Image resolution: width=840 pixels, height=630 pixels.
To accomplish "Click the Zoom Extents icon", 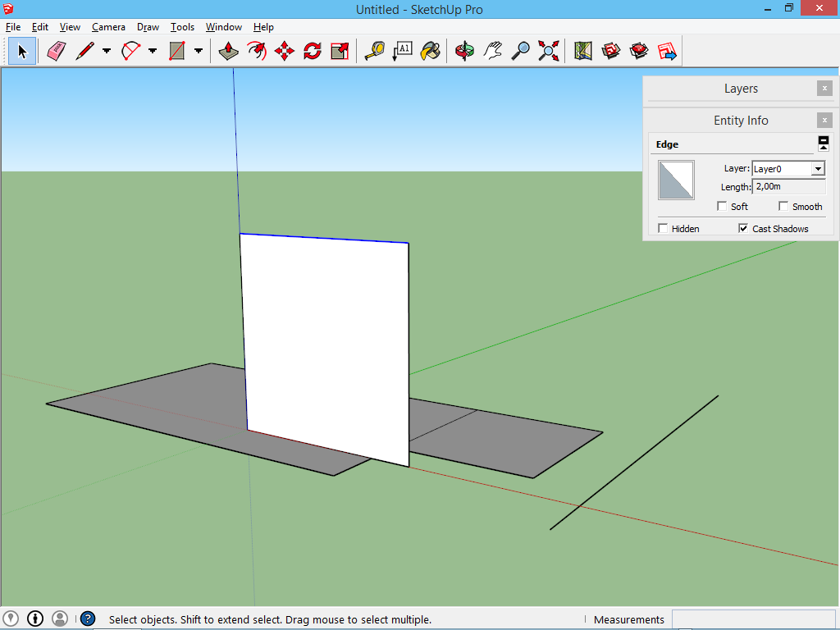I will [x=549, y=52].
